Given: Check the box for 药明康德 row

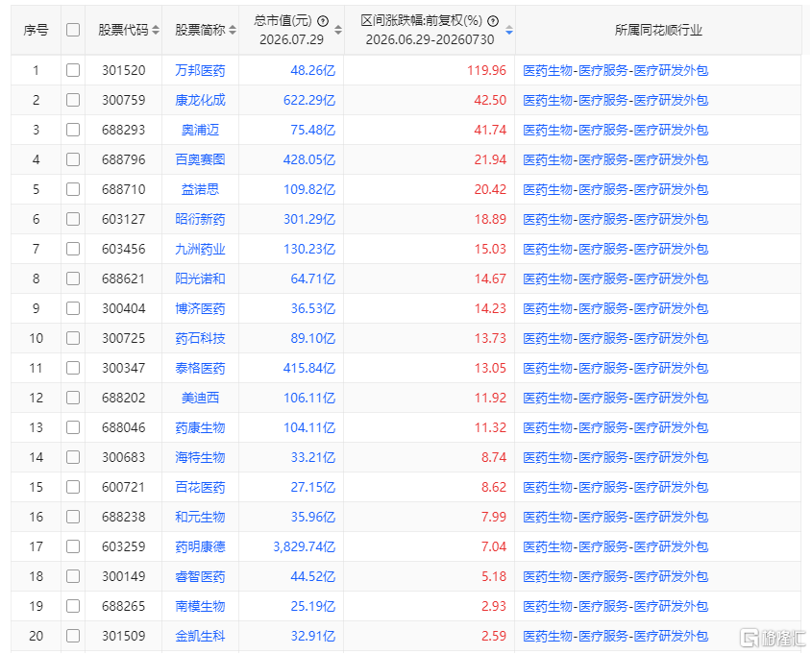Looking at the screenshot, I should [73, 546].
